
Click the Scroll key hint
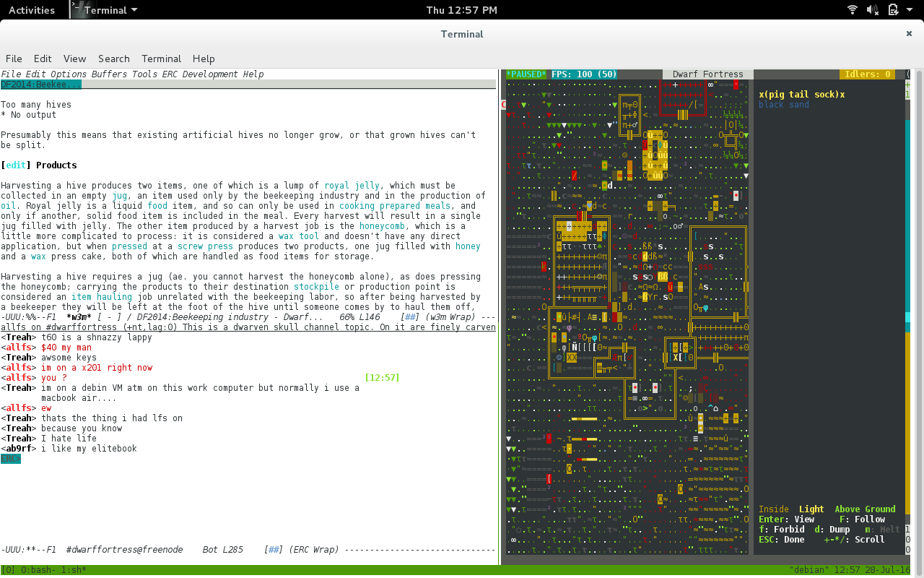pos(855,540)
